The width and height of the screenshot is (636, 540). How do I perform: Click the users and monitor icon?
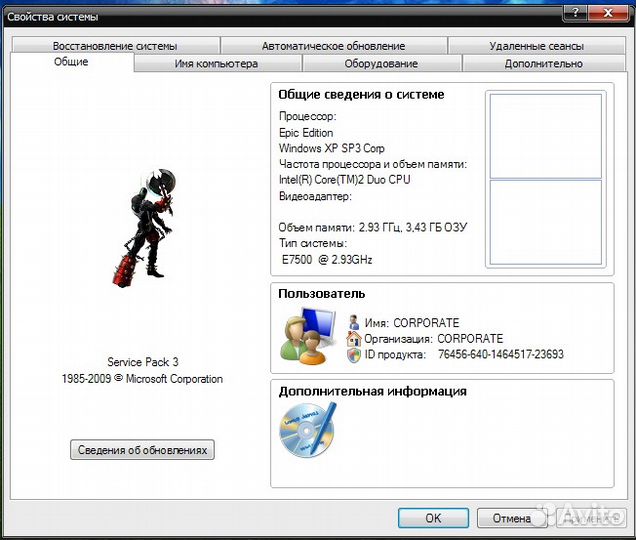(309, 337)
